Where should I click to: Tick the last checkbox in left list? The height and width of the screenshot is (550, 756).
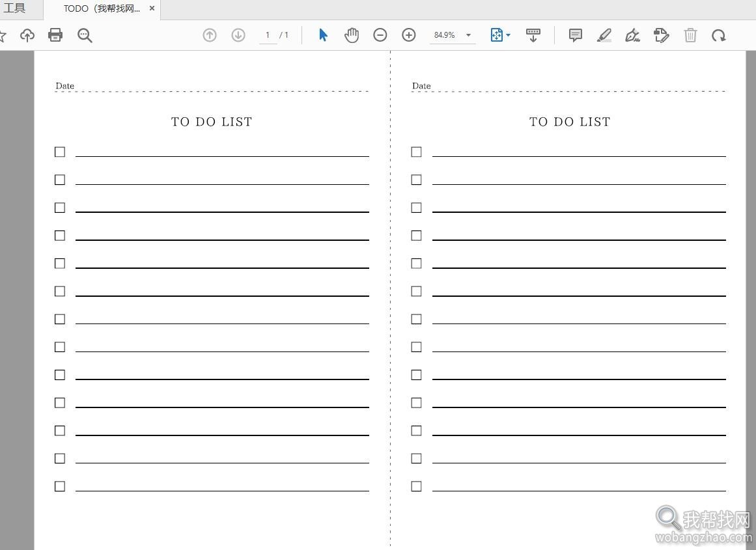click(x=60, y=486)
